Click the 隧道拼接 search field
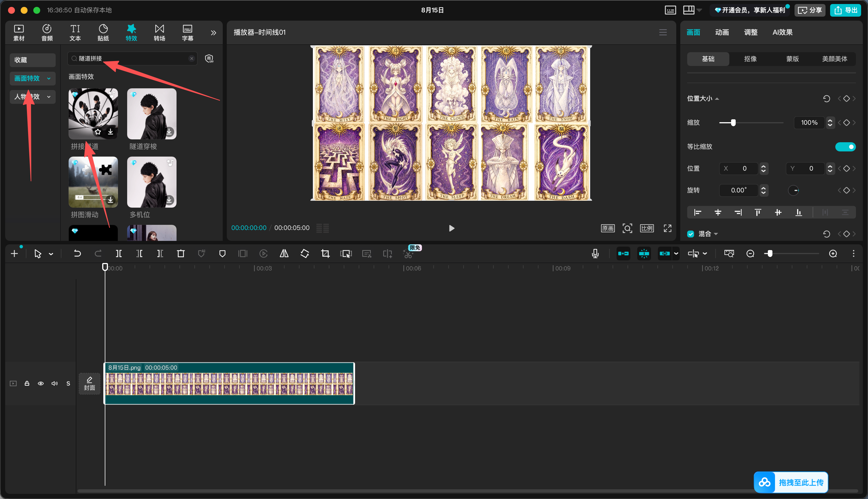The image size is (868, 499). pos(132,59)
